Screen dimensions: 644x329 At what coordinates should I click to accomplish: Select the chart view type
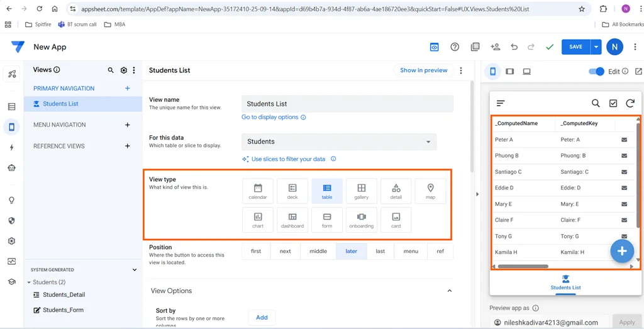tap(258, 220)
